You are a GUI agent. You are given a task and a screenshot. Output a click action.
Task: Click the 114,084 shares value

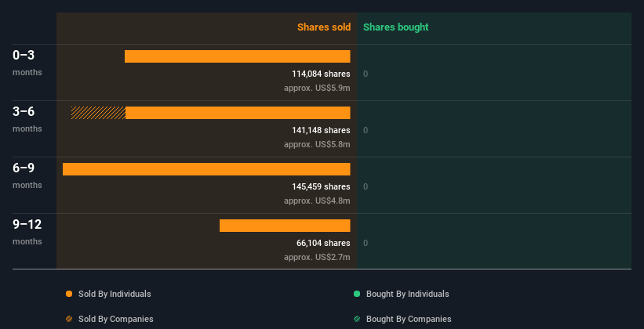pos(321,74)
